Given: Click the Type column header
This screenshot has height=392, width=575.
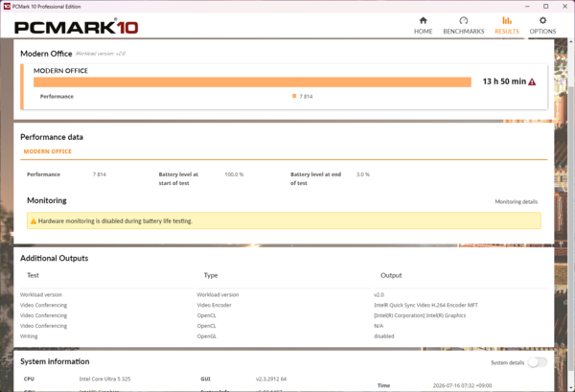Looking at the screenshot, I should [211, 275].
